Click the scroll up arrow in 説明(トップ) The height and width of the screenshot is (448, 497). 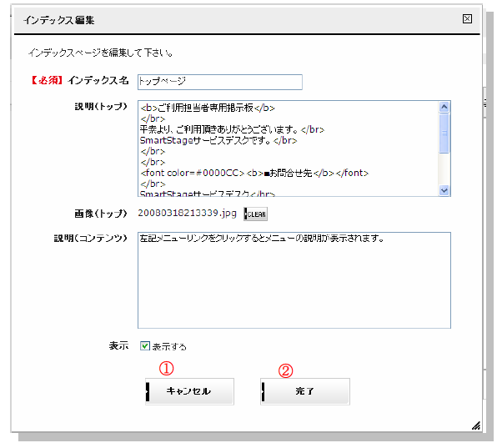tap(444, 107)
